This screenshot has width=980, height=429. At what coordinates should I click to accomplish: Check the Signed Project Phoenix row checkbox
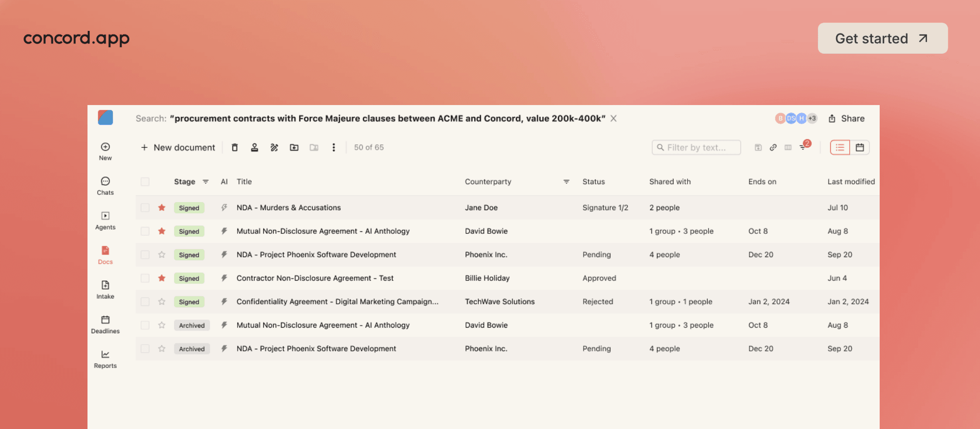coord(145,255)
